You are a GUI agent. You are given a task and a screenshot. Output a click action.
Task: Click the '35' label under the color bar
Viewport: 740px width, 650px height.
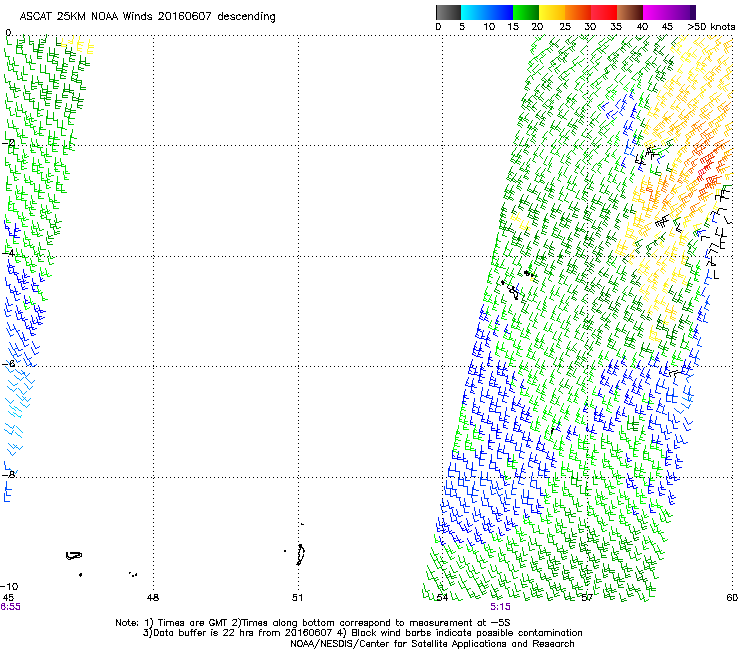[x=616, y=27]
